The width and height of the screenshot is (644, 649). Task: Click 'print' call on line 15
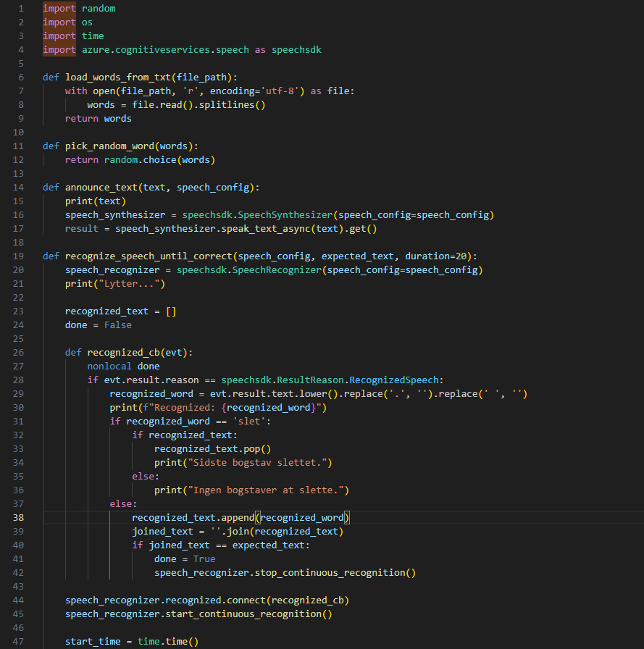79,201
